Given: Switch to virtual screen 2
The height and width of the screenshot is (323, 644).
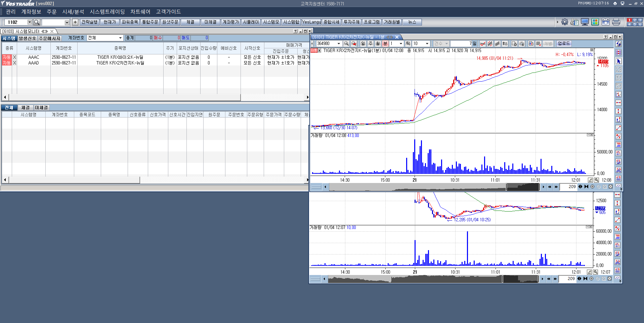Looking at the screenshot, I should pyautogui.click(x=635, y=20).
